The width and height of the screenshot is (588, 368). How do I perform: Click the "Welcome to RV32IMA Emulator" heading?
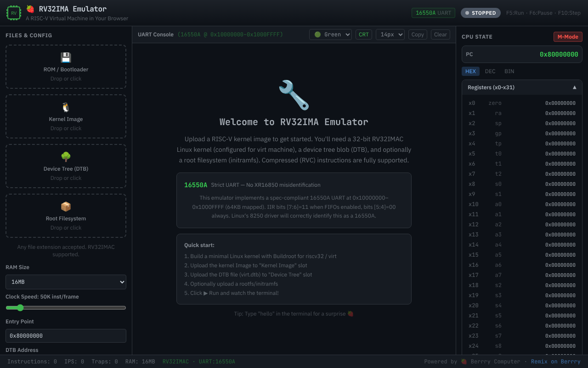(294, 122)
